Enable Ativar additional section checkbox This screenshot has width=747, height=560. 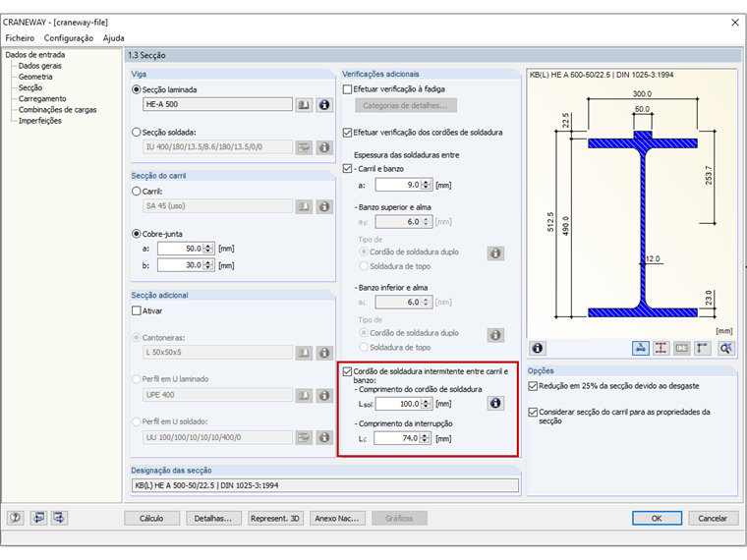(137, 311)
